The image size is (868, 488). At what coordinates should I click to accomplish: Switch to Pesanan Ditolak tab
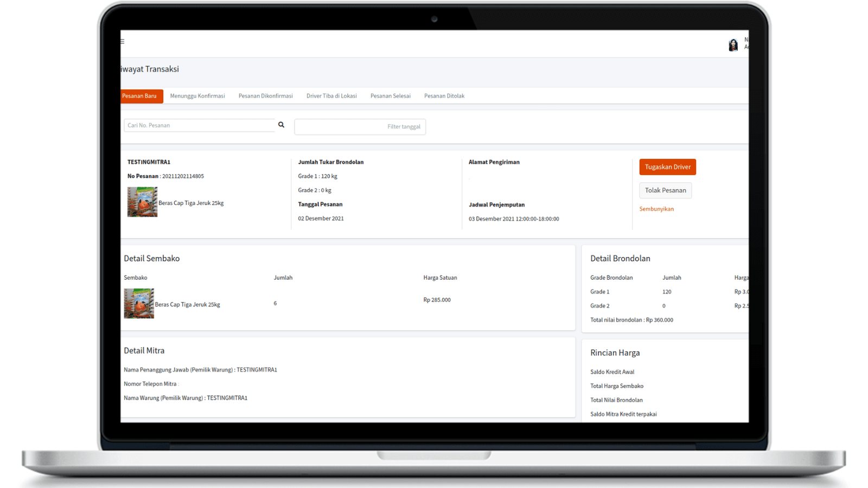(x=444, y=96)
